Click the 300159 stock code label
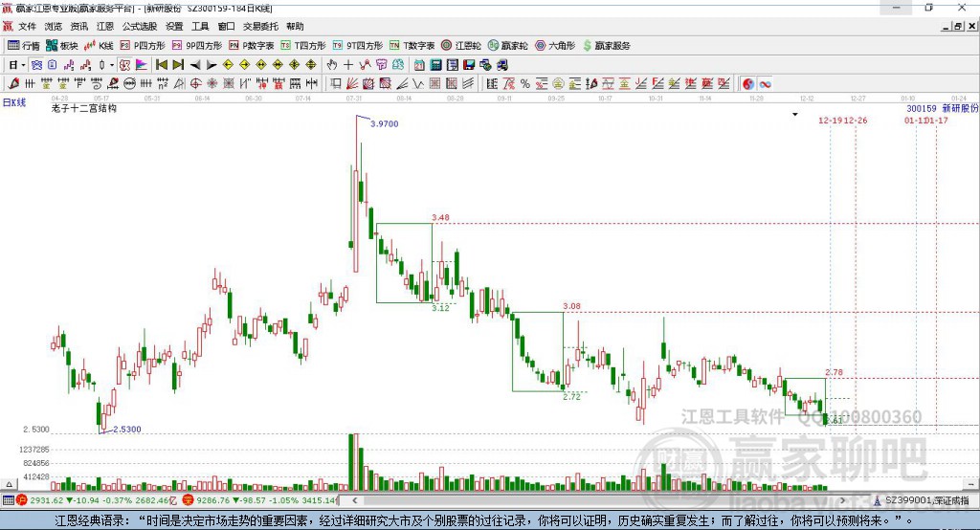This screenshot has height=530, width=980. click(x=922, y=109)
